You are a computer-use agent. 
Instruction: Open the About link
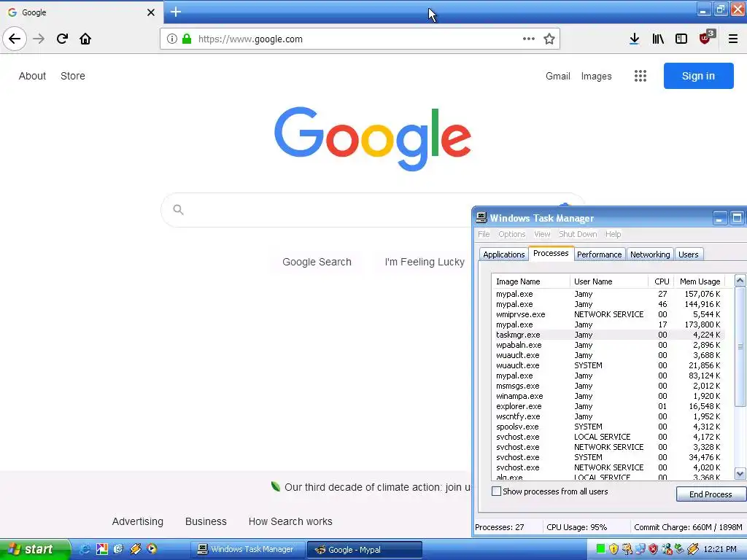pyautogui.click(x=32, y=76)
